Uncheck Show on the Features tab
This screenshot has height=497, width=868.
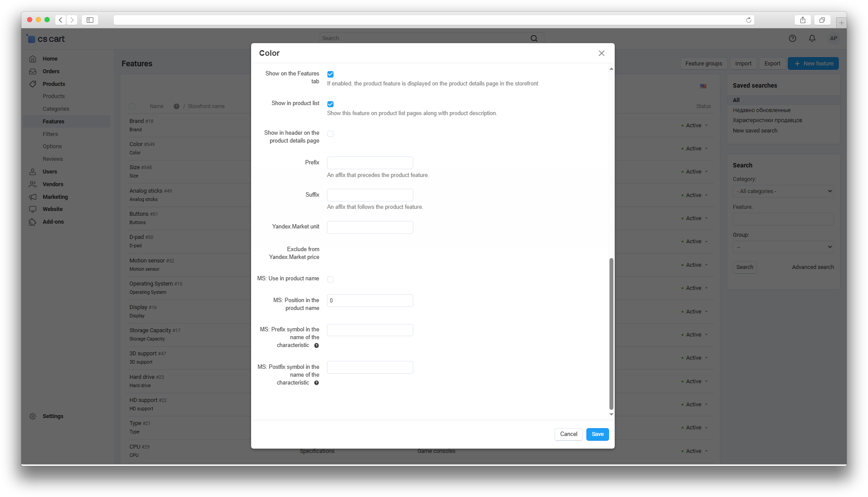point(330,74)
